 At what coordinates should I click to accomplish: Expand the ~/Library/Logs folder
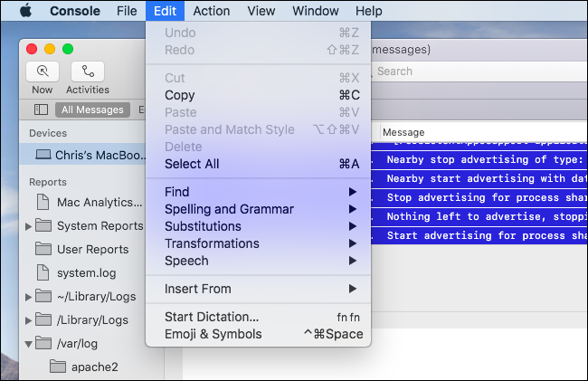(29, 296)
